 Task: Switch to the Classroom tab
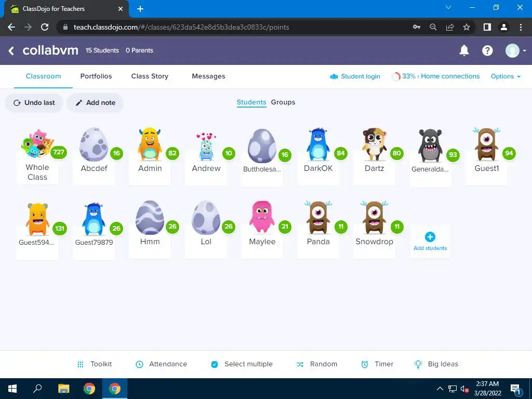coord(44,76)
